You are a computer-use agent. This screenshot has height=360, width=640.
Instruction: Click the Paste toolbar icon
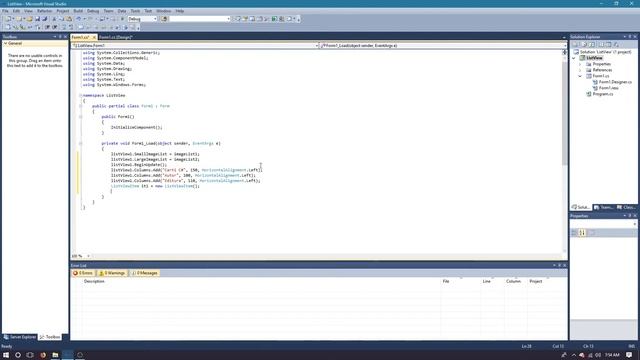69,19
